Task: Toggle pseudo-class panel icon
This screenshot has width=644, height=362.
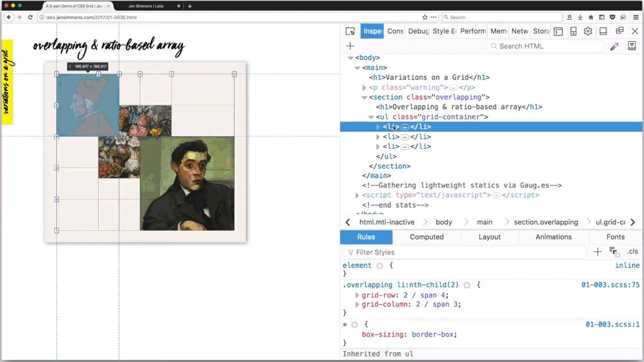Action: [614, 252]
